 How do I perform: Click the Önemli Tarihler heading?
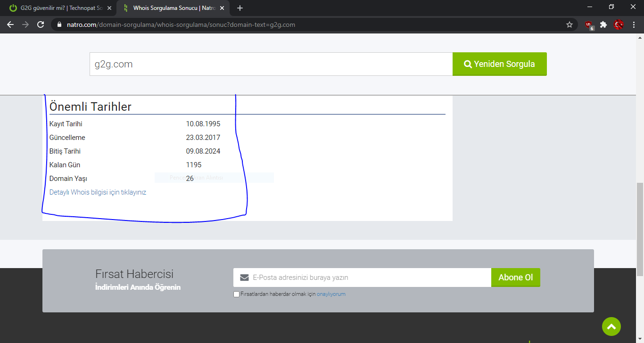point(91,106)
